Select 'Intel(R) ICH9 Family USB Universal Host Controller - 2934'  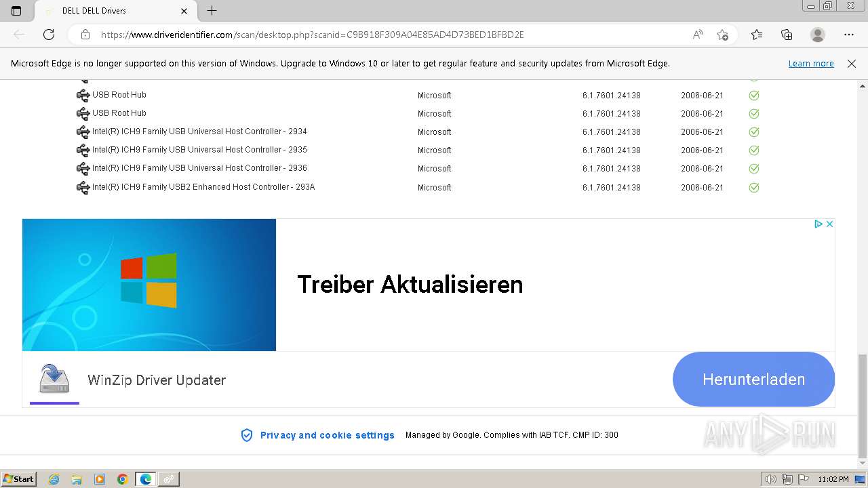coord(199,131)
